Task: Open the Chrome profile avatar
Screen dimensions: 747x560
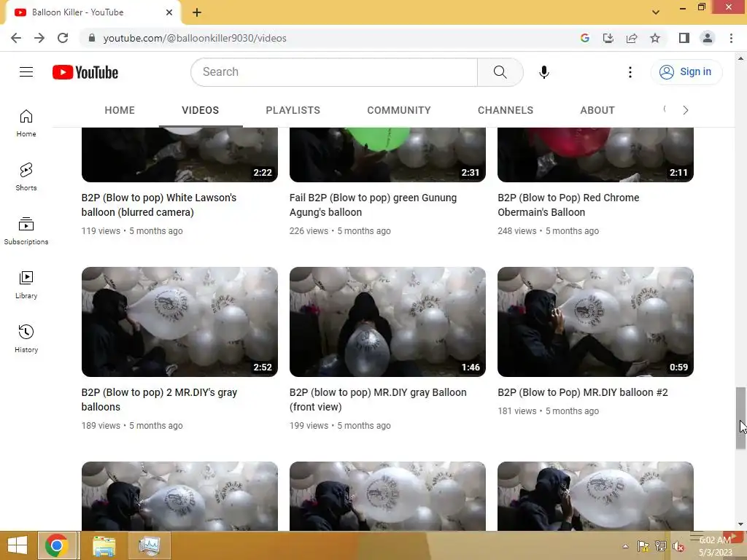Action: pos(708,38)
